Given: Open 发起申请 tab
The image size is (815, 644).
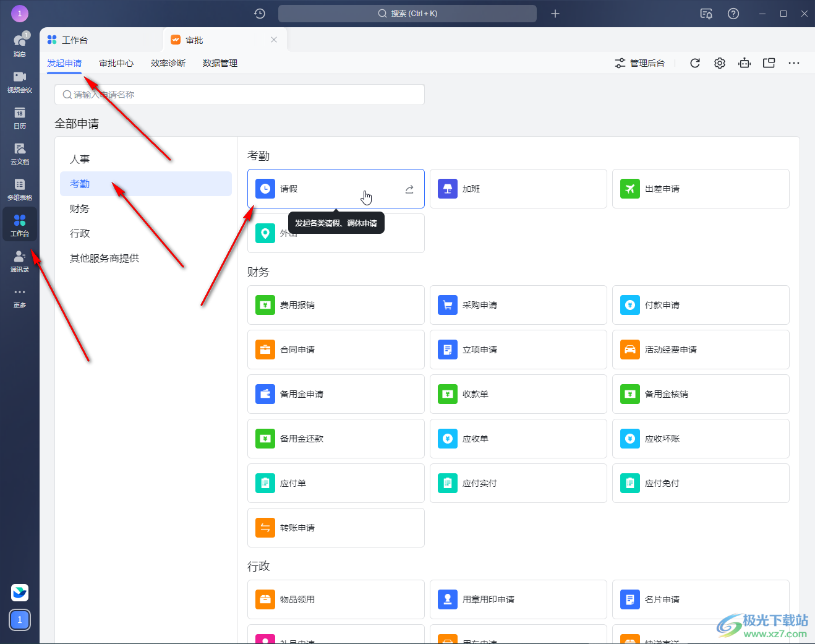Looking at the screenshot, I should 64,63.
